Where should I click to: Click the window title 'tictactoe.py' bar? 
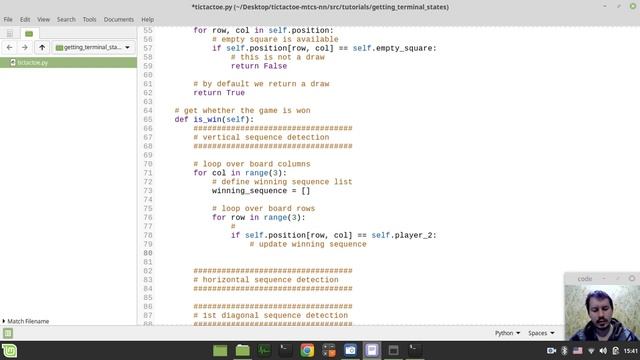(x=320, y=7)
